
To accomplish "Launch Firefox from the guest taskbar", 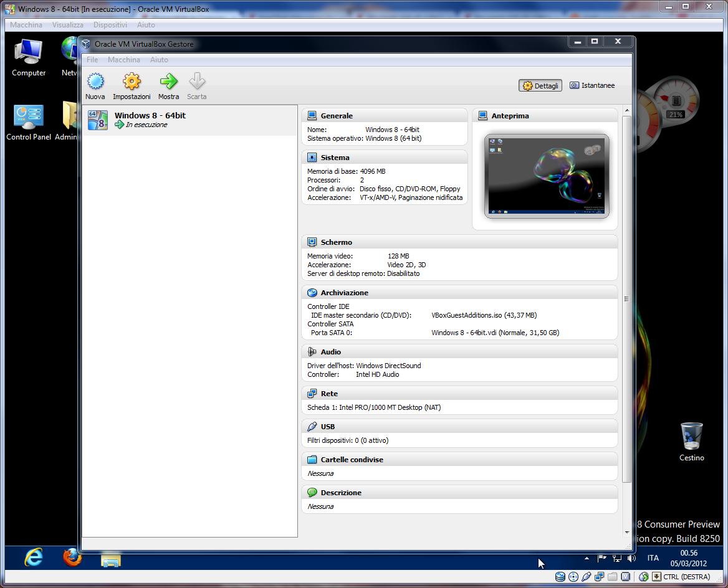I will coord(72,557).
